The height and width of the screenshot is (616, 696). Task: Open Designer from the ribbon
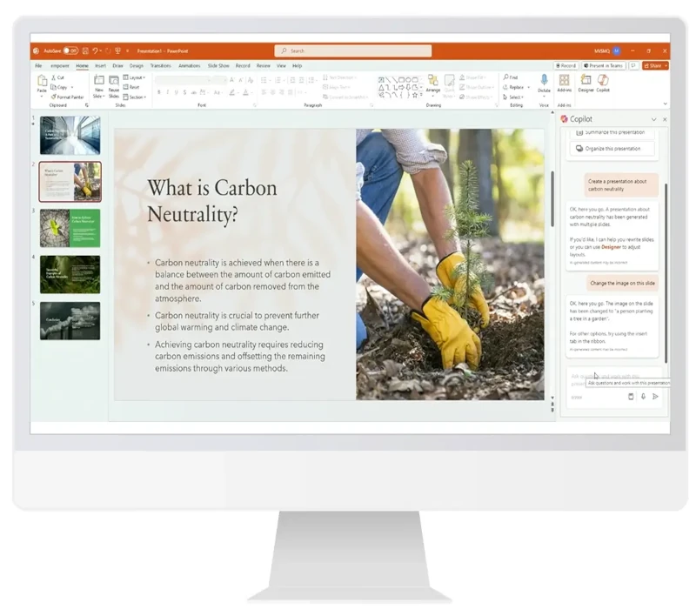[x=586, y=81]
